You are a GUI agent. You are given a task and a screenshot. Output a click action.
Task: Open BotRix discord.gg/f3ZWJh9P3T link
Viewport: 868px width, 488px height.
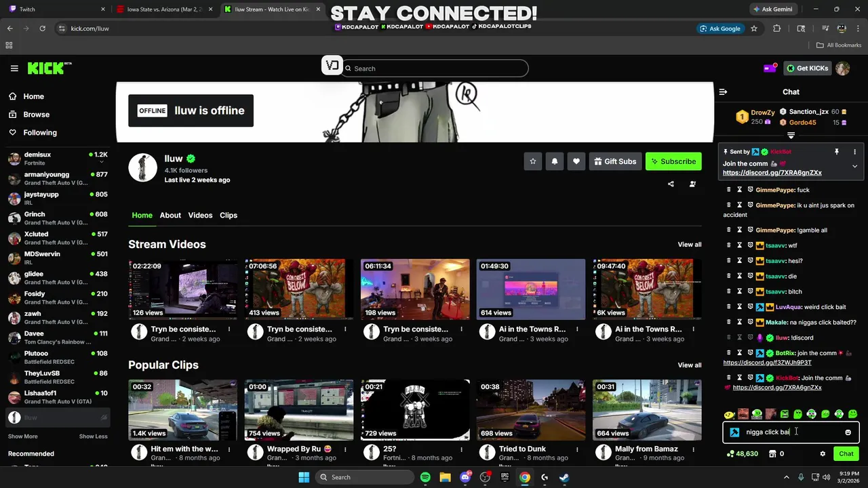(767, 363)
